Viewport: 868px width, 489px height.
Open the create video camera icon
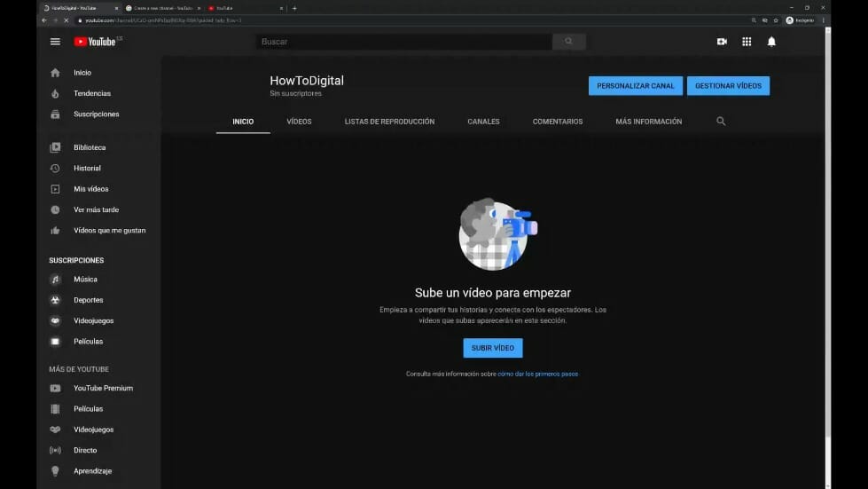coord(722,42)
